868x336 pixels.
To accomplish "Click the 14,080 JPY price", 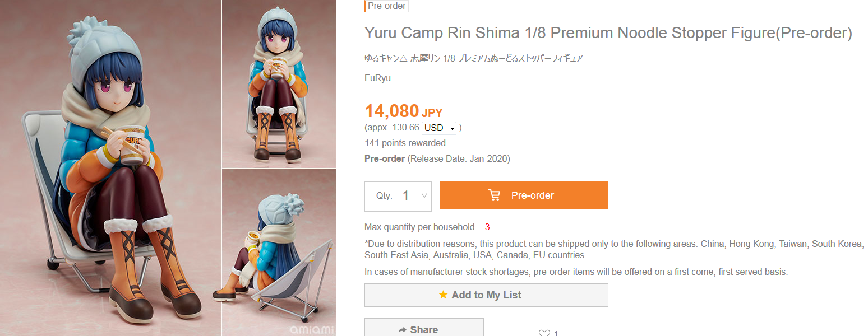I will coord(403,111).
